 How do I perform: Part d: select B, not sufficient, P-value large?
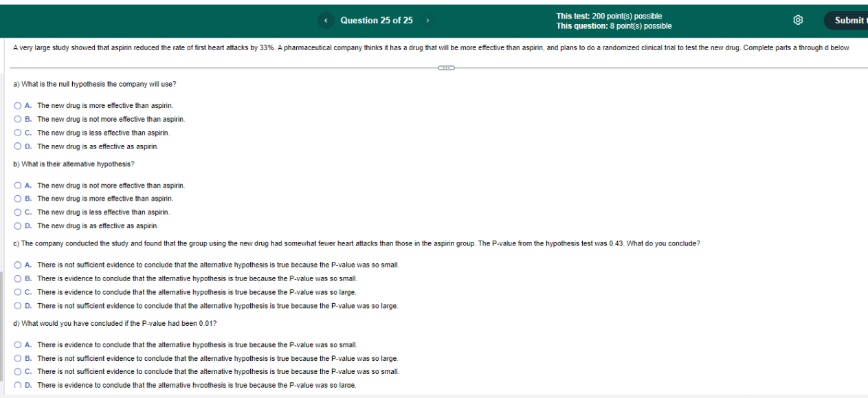click(x=18, y=358)
